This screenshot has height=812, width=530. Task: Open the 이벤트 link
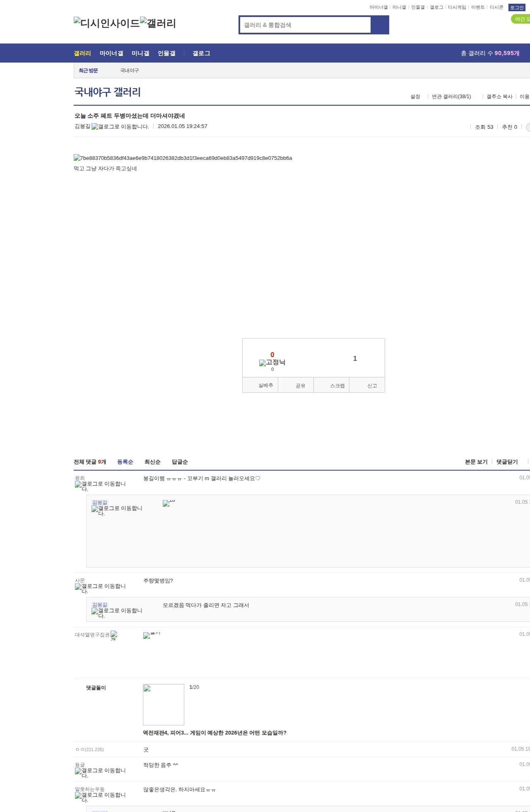(x=478, y=7)
